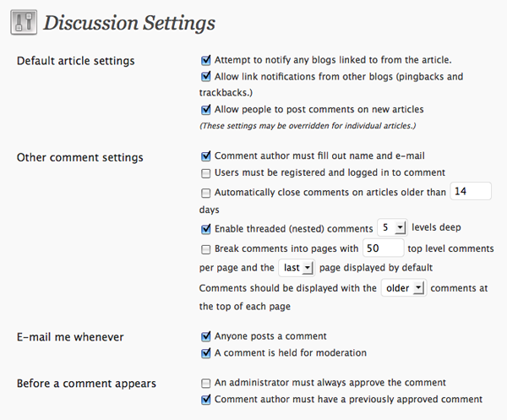Uncheck e-mail when anyone posts a comment
The image size is (507, 420).
point(206,336)
